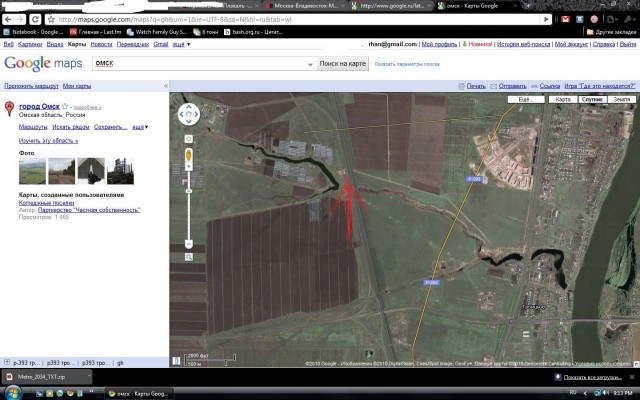The image size is (640, 400).
Task: Expand the 'ещё' options under город Омск
Action: pos(140,127)
